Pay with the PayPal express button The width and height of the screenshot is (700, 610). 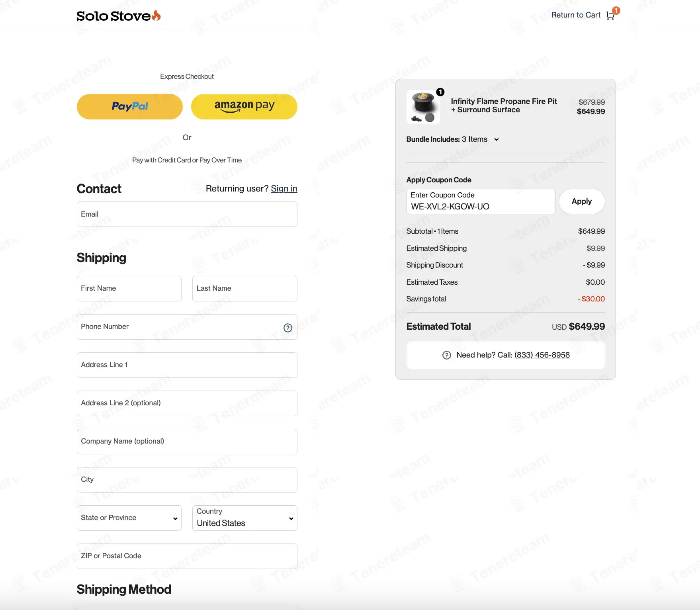(130, 107)
